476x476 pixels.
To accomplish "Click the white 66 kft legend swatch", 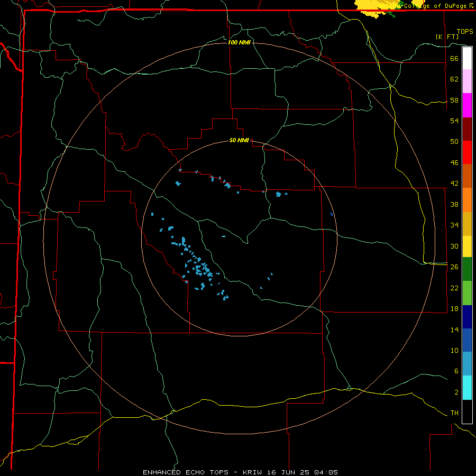I will 467,58.
